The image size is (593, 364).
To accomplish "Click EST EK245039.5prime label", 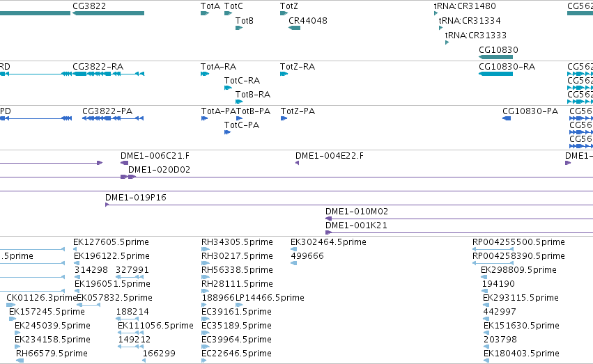I will (52, 326).
